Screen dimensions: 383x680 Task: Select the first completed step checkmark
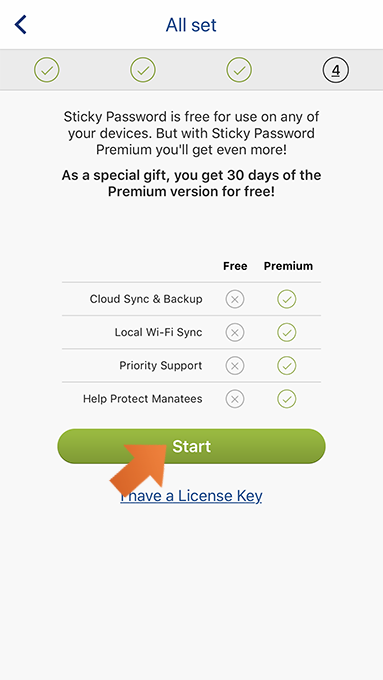(x=47, y=70)
